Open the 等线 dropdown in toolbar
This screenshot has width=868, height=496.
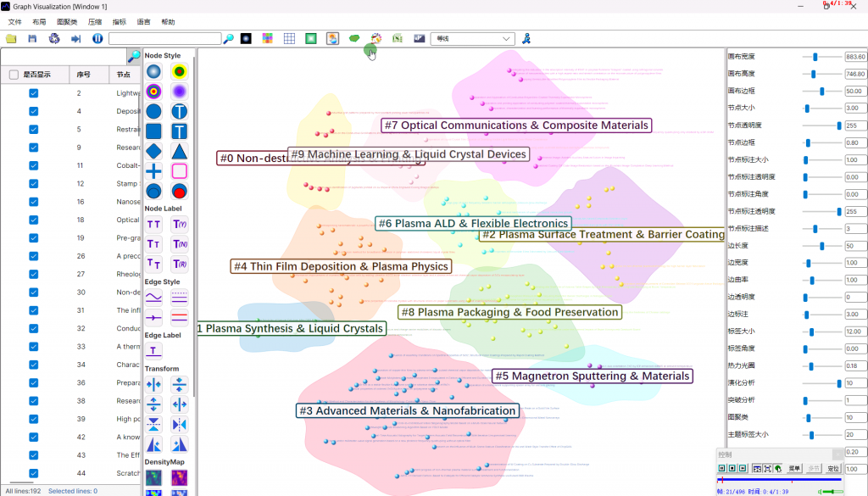click(473, 39)
